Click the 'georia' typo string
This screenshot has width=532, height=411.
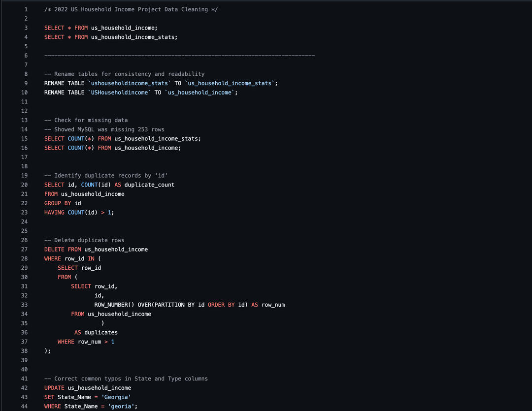[x=121, y=406]
